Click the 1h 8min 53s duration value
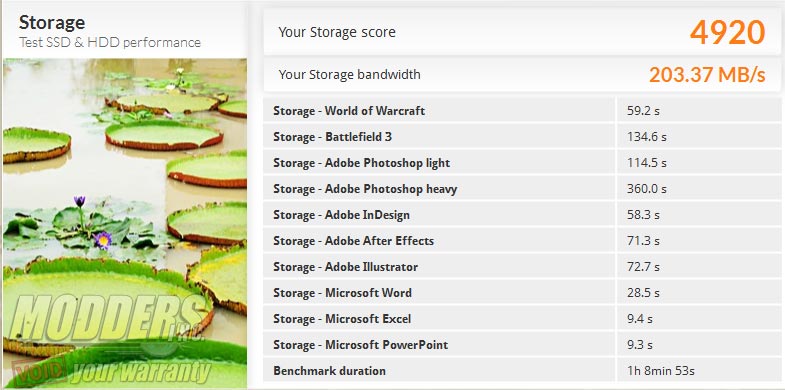This screenshot has width=785, height=390. click(660, 371)
